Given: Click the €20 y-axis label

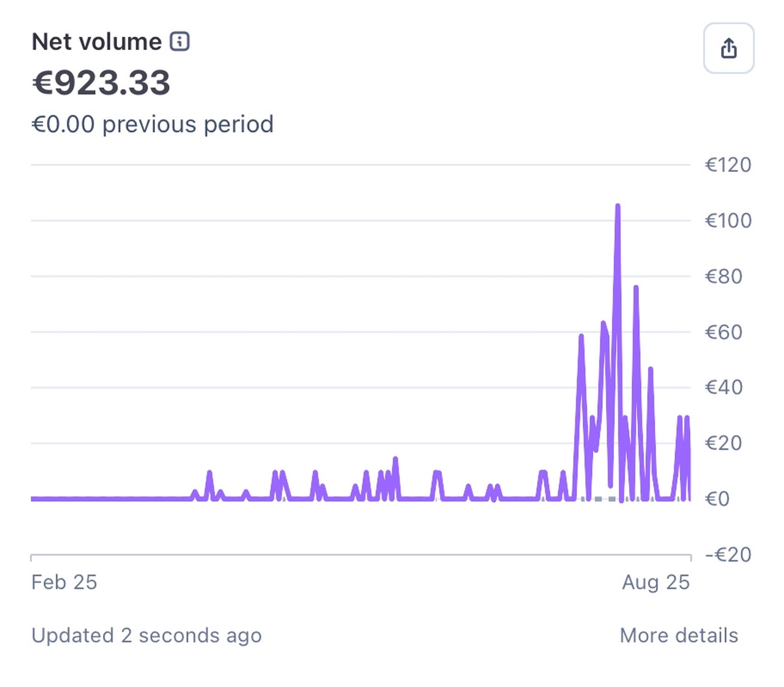Looking at the screenshot, I should click(724, 443).
